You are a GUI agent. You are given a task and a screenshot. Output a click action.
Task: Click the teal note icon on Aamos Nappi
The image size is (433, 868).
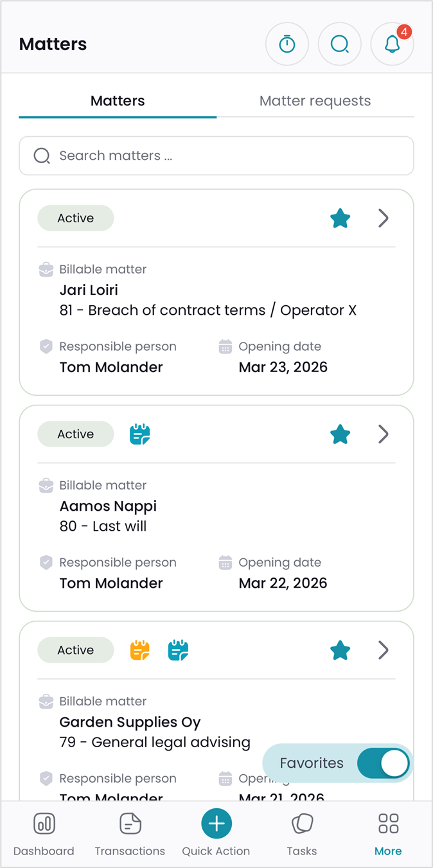(139, 434)
